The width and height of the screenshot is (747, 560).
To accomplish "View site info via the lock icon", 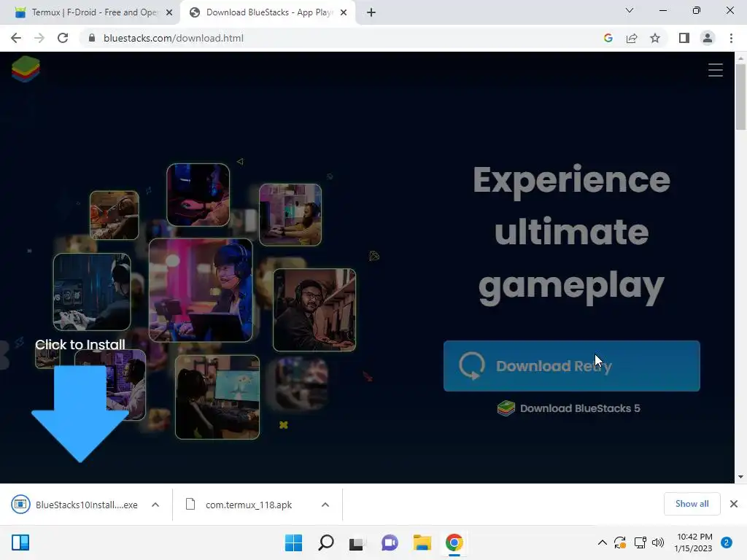I will 92,38.
